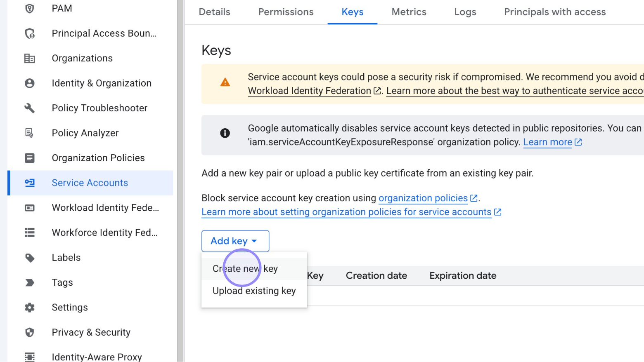Image resolution: width=644 pixels, height=362 pixels.
Task: Select the PAM shield icon
Action: pos(29,8)
